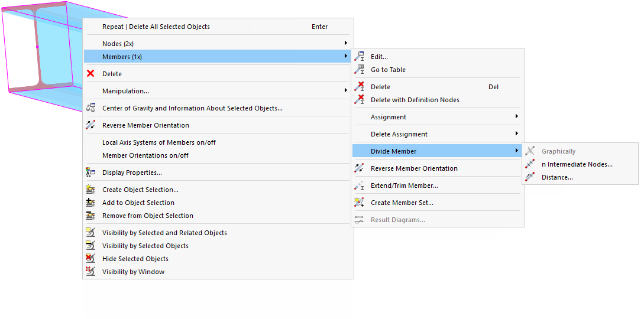Choose Distance divide option
The image size is (644, 319).
557,177
